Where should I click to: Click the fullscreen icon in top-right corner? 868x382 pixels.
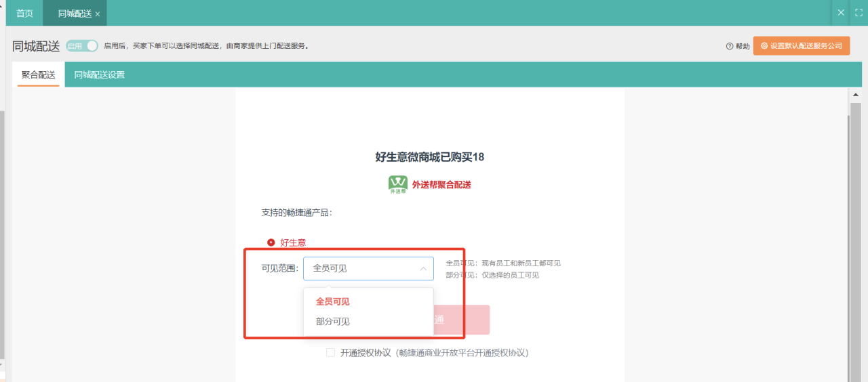858,13
